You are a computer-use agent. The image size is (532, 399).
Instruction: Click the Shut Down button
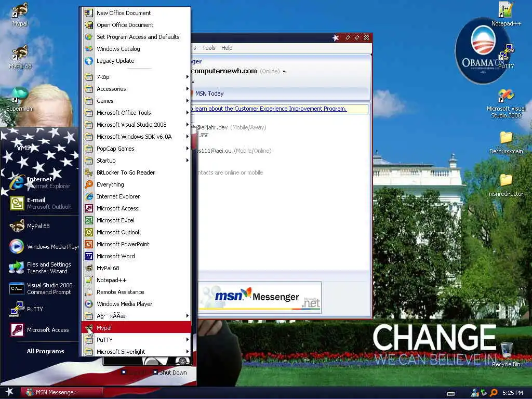[x=170, y=373]
